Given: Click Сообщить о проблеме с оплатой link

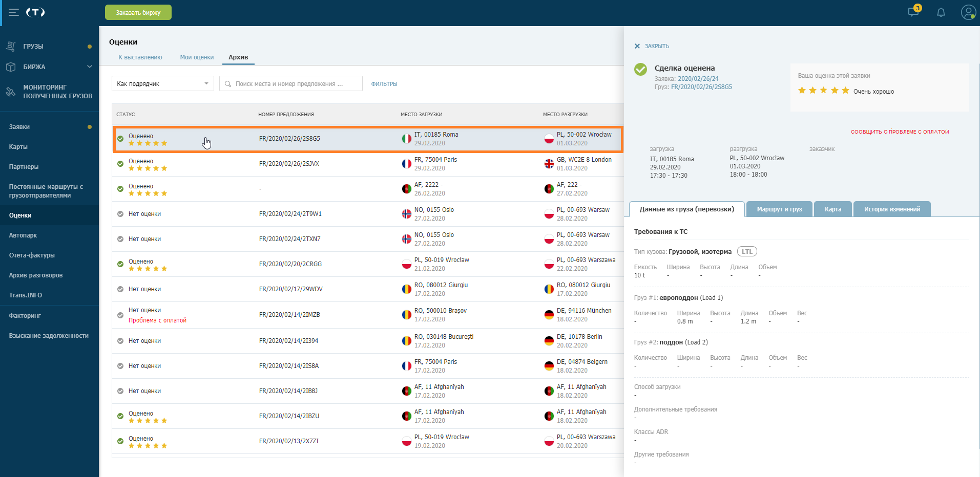Looking at the screenshot, I should (900, 132).
